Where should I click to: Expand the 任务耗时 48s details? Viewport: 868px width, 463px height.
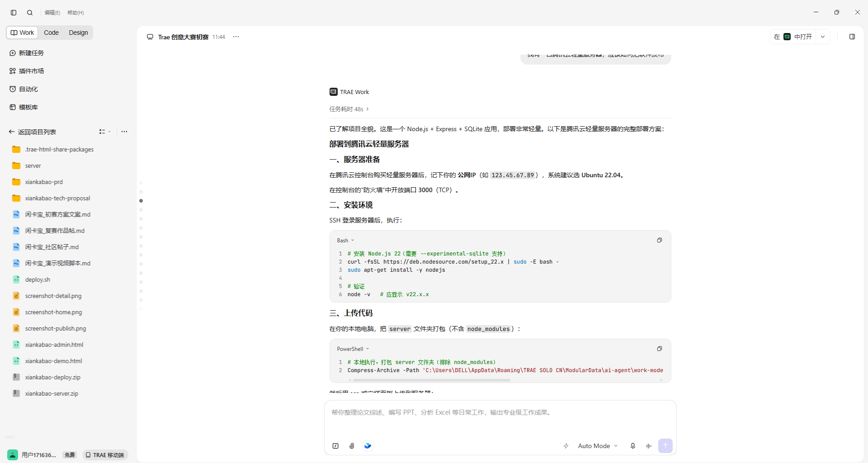[x=349, y=109]
